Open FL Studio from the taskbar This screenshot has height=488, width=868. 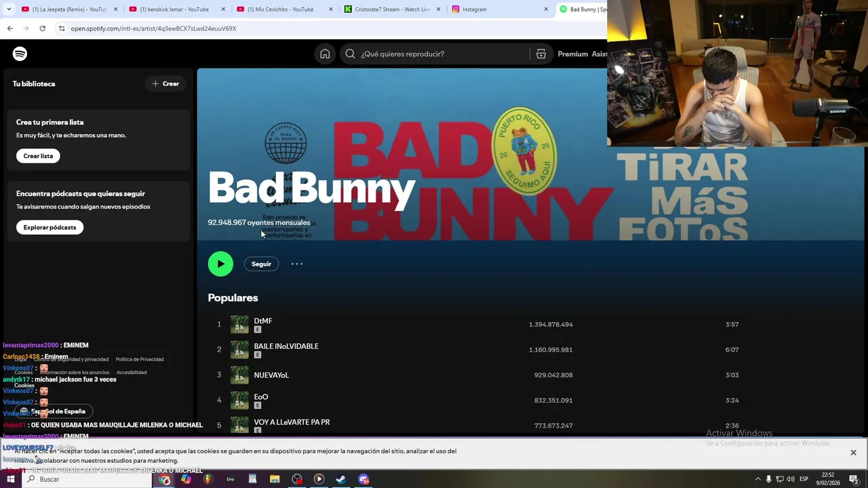(208, 479)
